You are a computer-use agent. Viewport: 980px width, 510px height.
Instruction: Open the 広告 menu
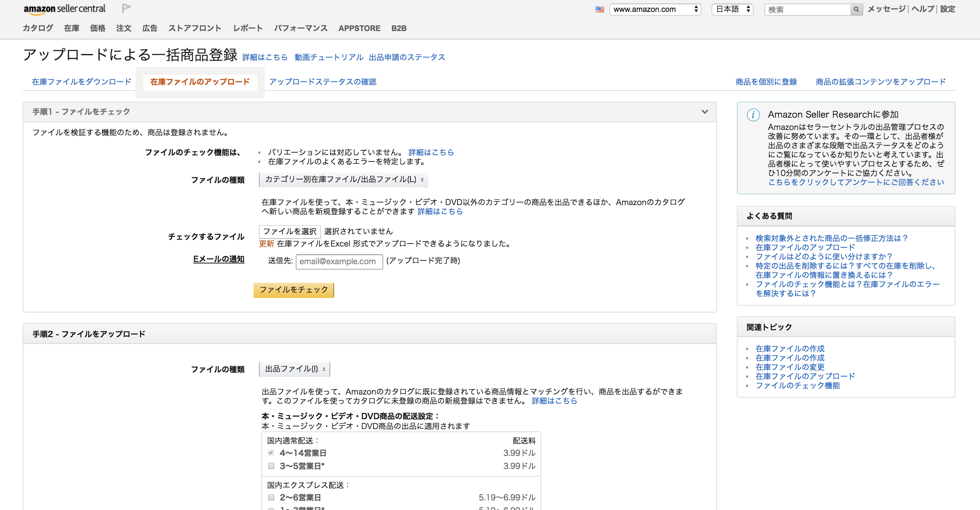pyautogui.click(x=150, y=28)
